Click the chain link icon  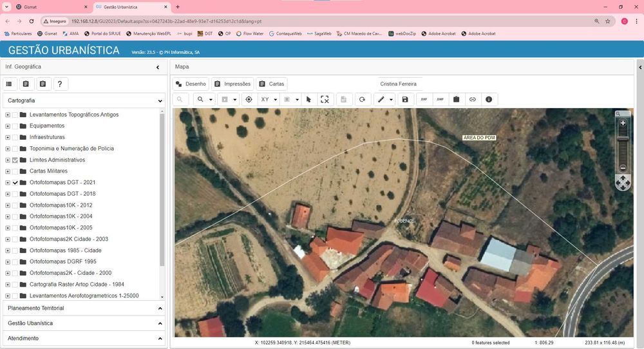(x=473, y=99)
